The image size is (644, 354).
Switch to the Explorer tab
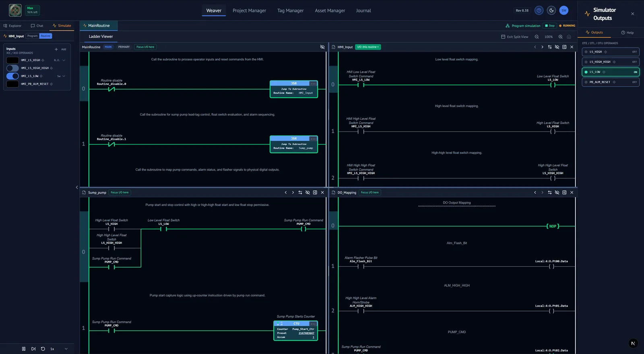[x=12, y=26]
